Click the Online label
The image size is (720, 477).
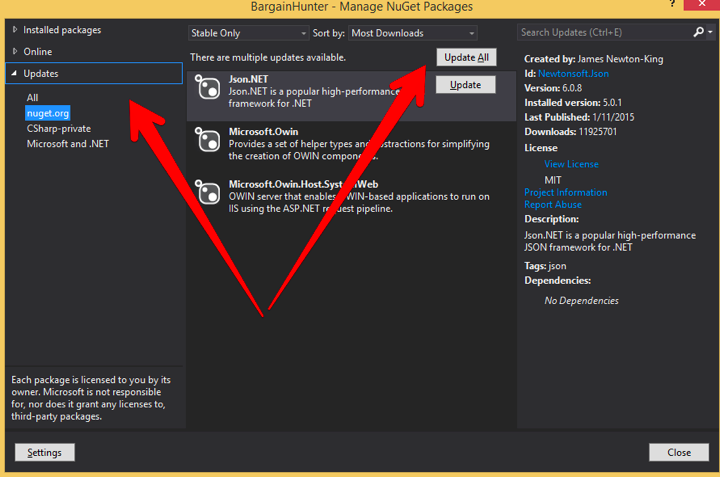coord(38,51)
